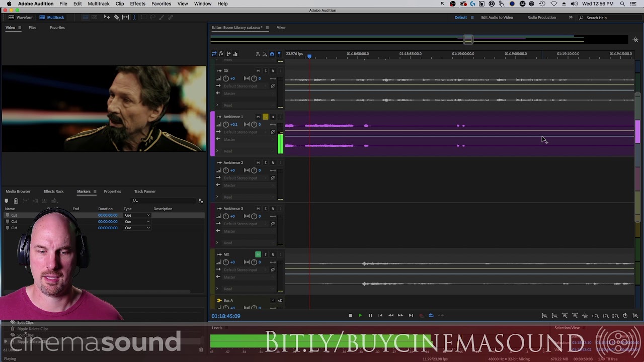Select the Move tool in top toolbar
Image resolution: width=644 pixels, height=362 pixels.
click(107, 18)
